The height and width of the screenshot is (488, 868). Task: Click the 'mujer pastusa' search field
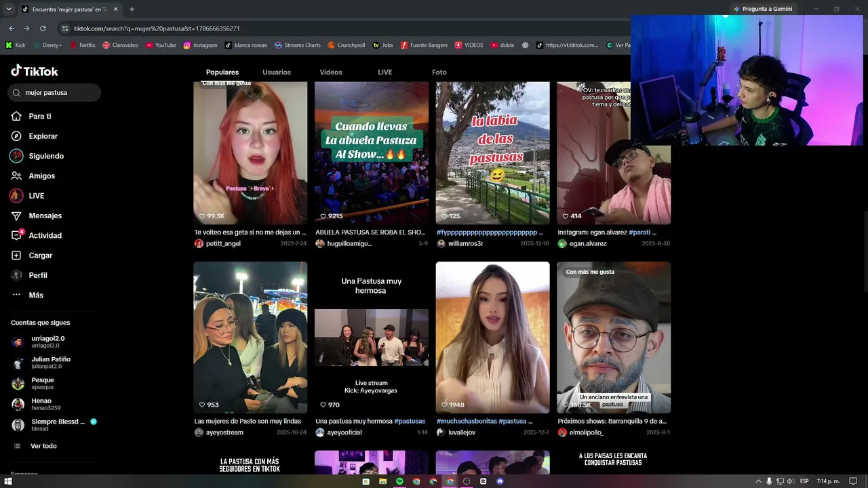(55, 92)
